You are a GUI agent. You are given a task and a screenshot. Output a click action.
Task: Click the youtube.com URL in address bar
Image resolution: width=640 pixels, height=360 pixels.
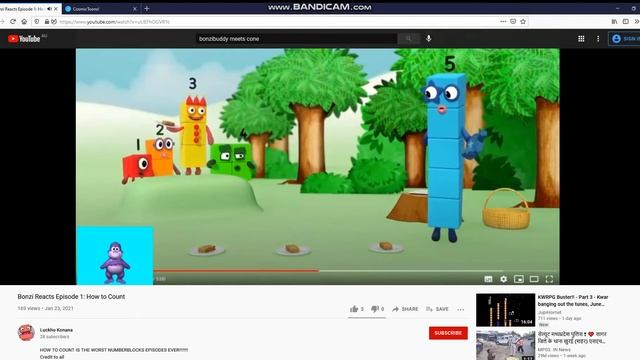tap(114, 22)
